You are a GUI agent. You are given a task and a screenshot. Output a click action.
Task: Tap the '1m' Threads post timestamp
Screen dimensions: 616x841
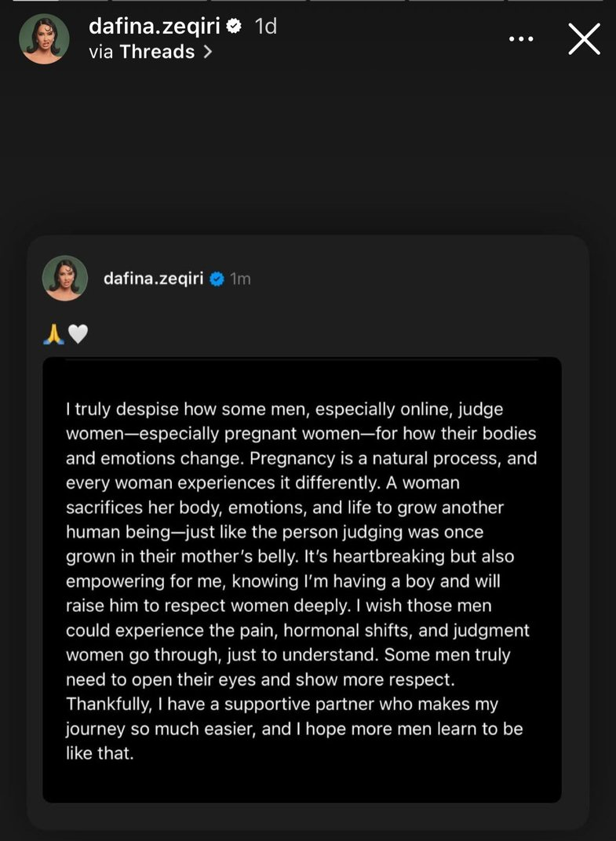pos(240,279)
